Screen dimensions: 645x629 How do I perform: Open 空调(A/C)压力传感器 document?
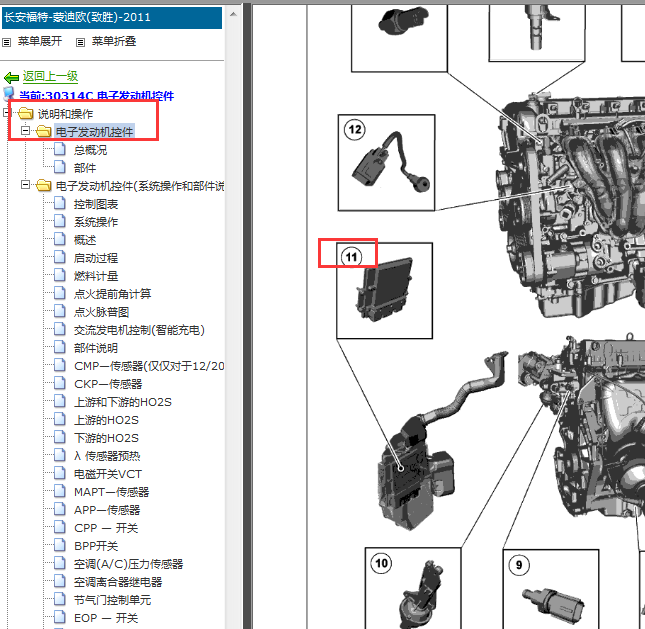coord(128,564)
